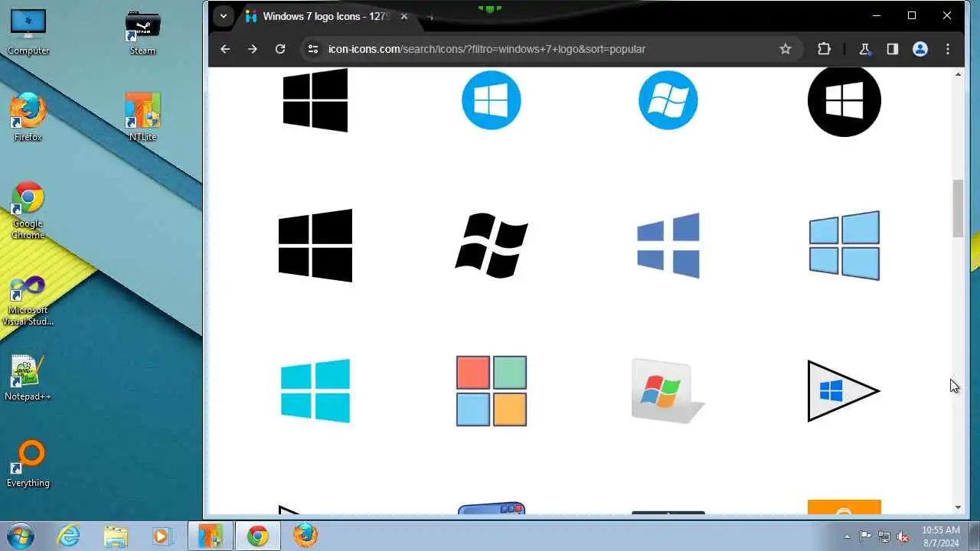Open Chrome Labs flask icon
The height and width of the screenshot is (551, 980).
click(864, 49)
